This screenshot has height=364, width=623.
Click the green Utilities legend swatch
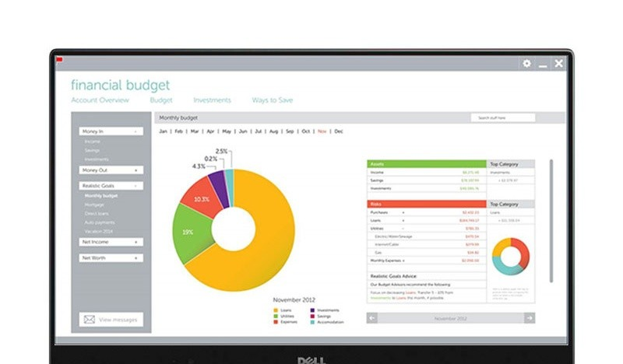276,317
